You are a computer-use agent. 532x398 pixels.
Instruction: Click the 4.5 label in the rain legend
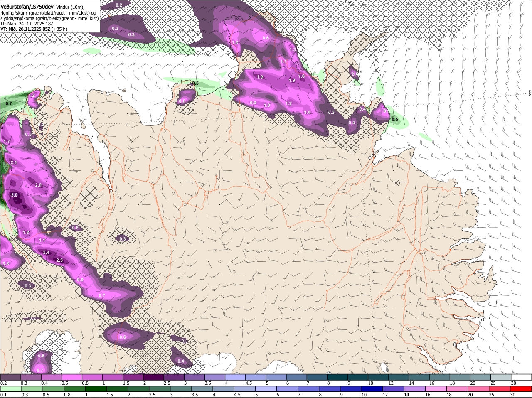click(x=237, y=395)
